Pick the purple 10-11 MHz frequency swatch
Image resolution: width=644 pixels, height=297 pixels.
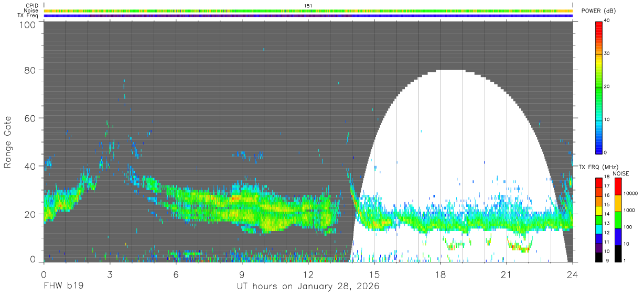coord(599,248)
